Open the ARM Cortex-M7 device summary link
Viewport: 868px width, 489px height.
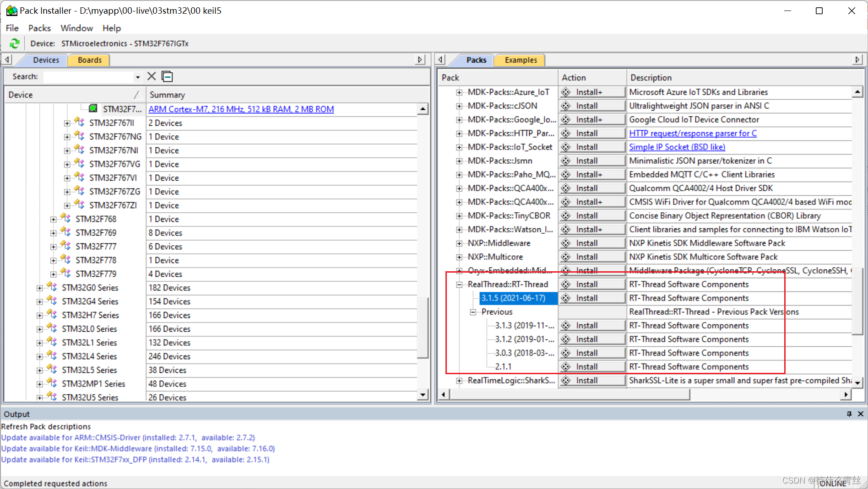pos(241,109)
